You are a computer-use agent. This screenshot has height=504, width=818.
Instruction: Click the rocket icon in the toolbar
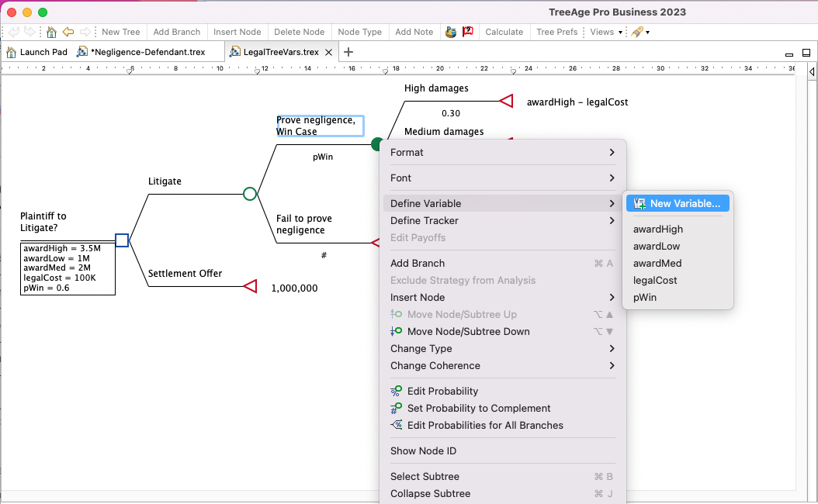636,32
